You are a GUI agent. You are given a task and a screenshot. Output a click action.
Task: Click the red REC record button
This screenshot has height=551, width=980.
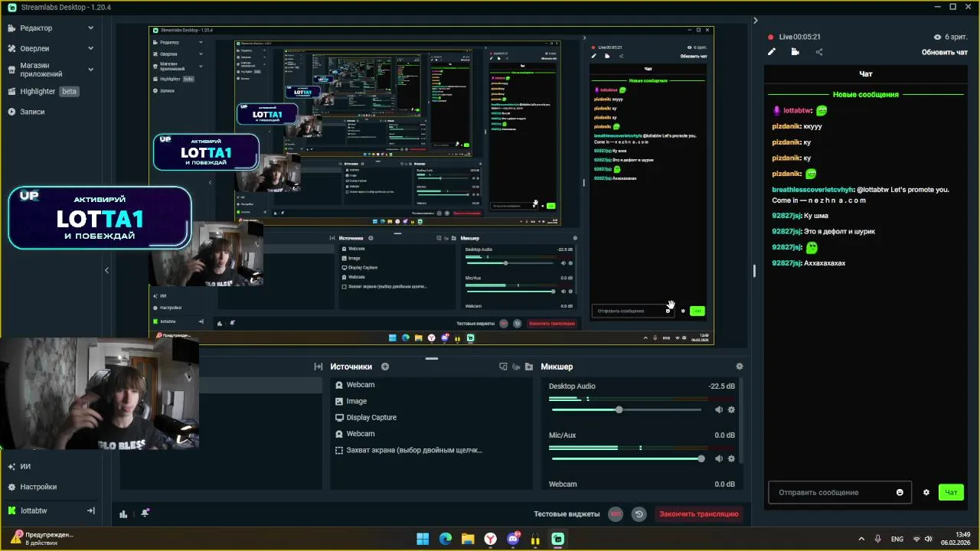point(616,514)
